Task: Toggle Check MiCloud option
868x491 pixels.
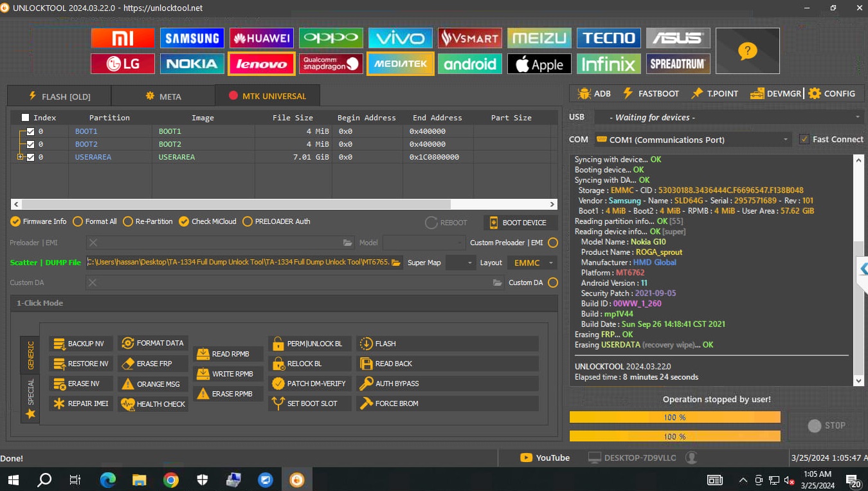Action: click(x=208, y=221)
